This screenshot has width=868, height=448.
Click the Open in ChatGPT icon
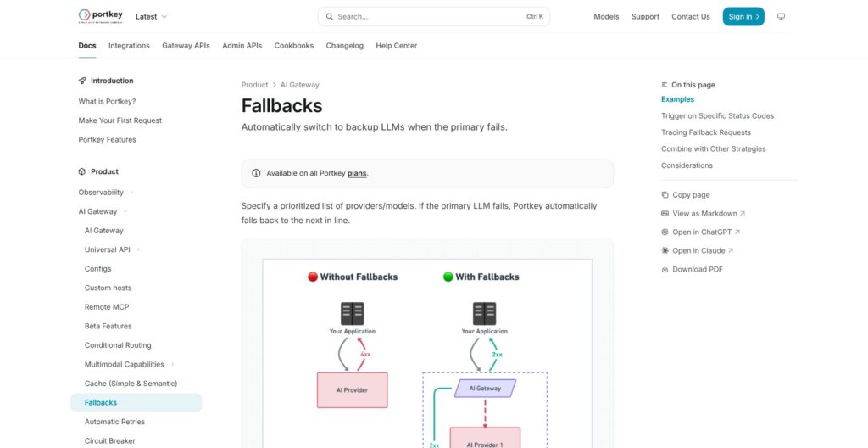click(665, 232)
